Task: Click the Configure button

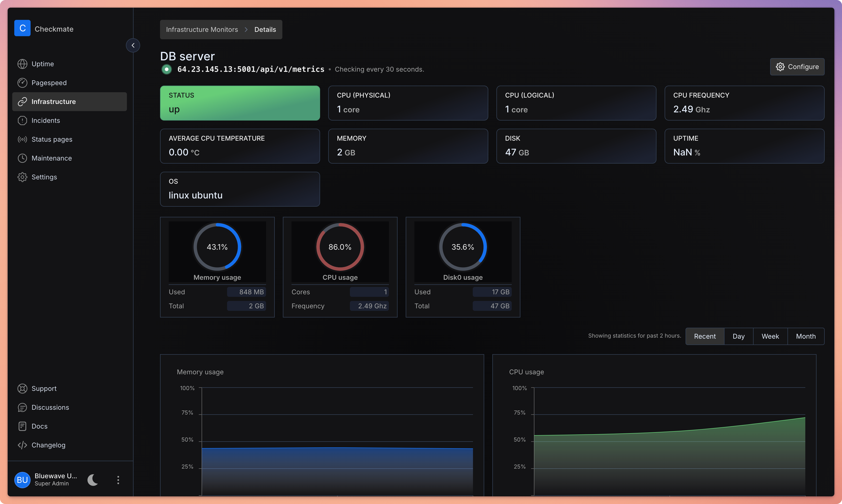Action: click(x=797, y=67)
